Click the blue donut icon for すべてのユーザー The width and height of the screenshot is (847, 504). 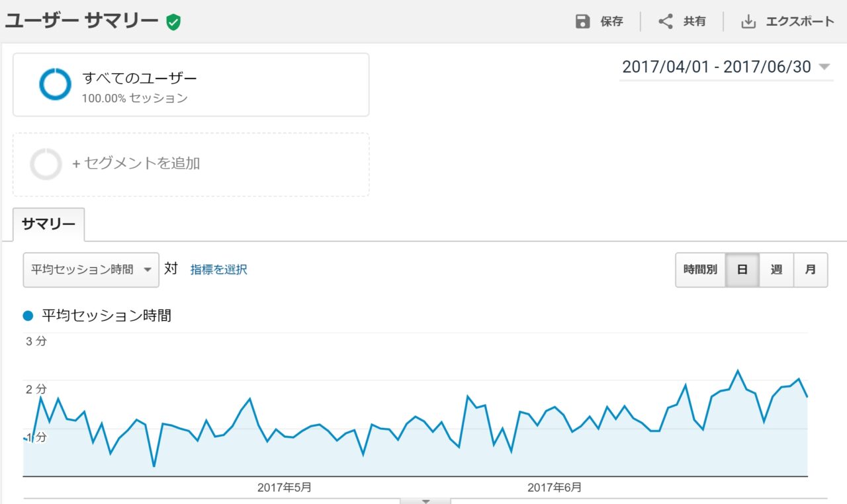55,85
